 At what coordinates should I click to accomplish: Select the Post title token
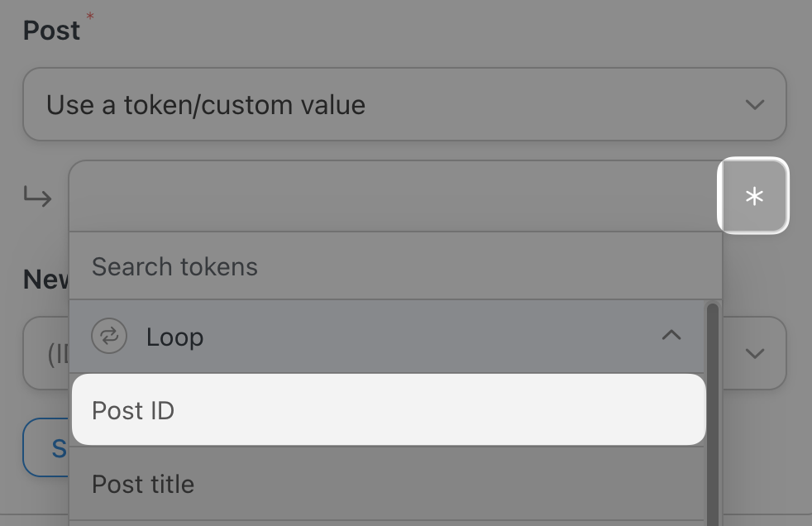coord(388,484)
